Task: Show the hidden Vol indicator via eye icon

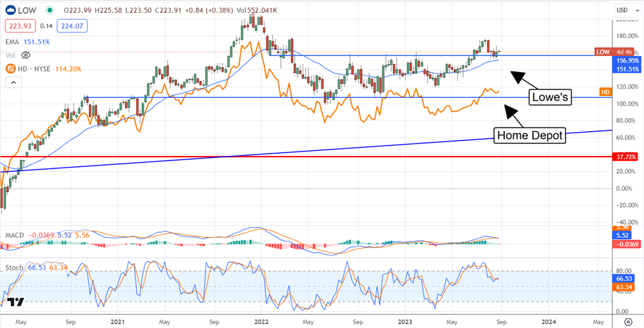Action: pyautogui.click(x=26, y=55)
